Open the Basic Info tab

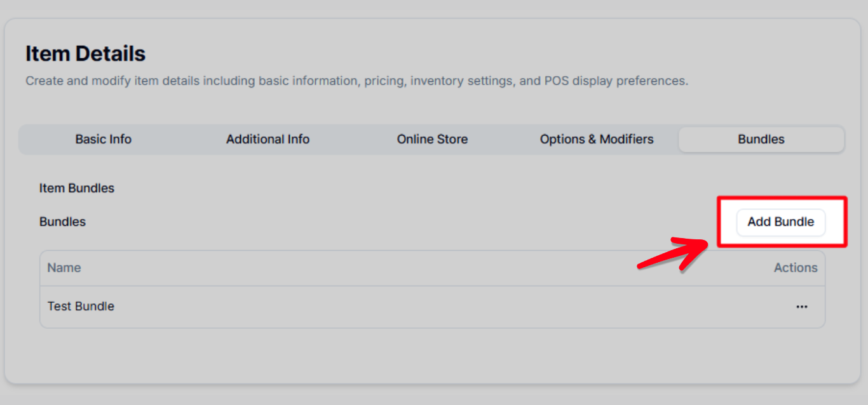click(x=103, y=139)
